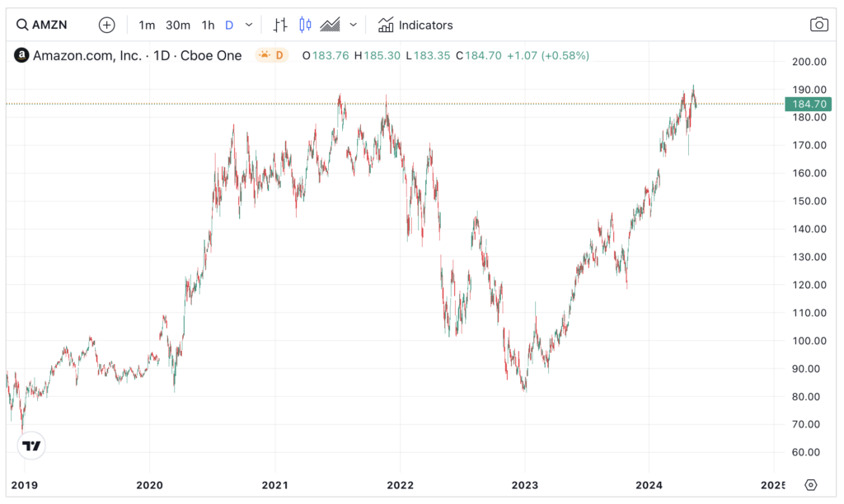Click the 100.00 price axis label

809,341
